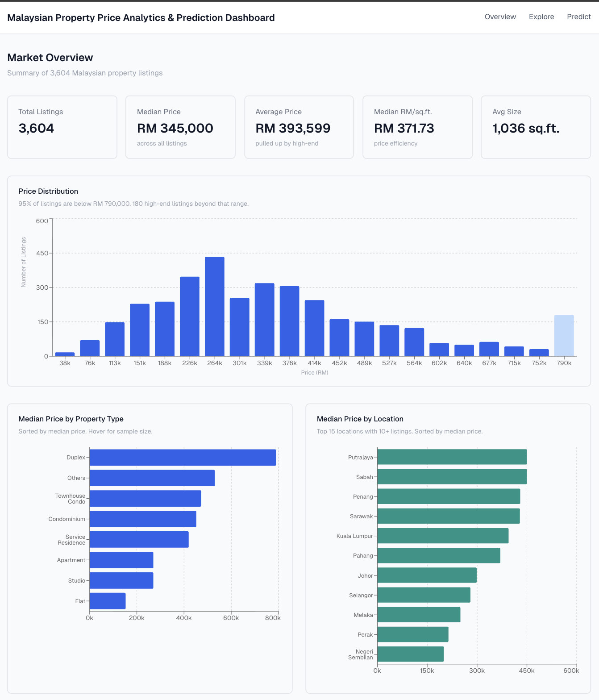Click the Apartment bar

pyautogui.click(x=121, y=560)
